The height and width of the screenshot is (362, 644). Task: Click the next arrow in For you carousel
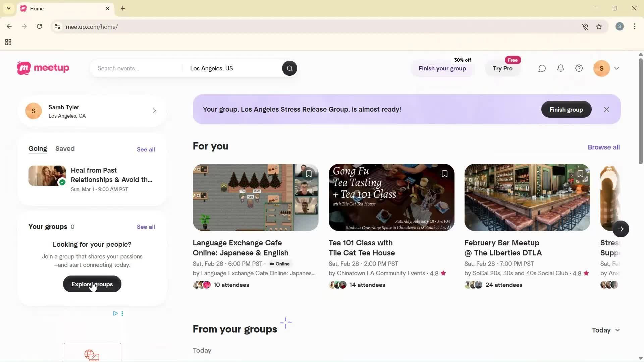coord(621,229)
